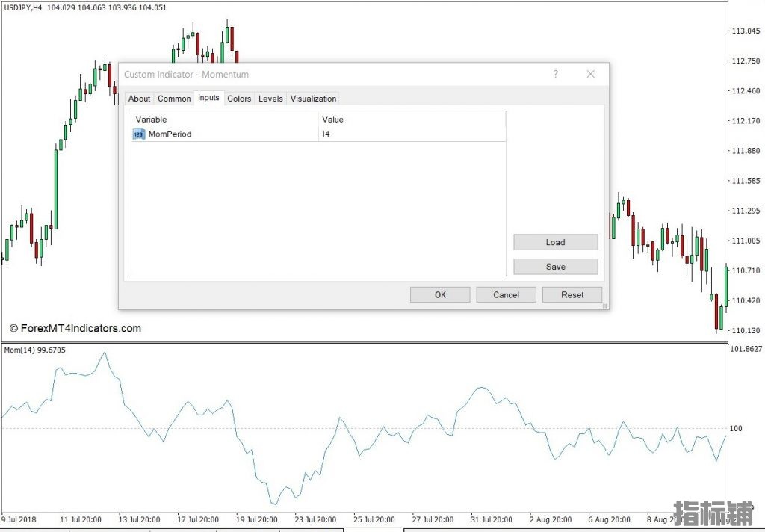This screenshot has height=532, width=765.
Task: Click the 25 Jul 20:00 time label
Action: tap(374, 519)
